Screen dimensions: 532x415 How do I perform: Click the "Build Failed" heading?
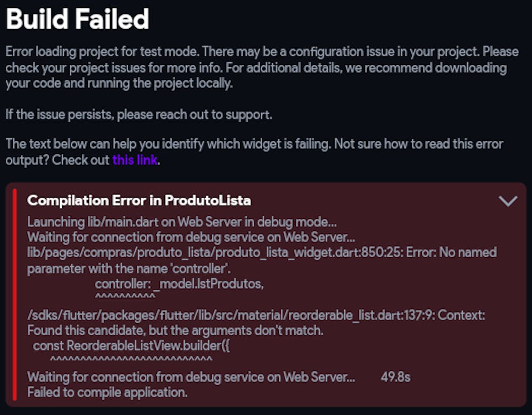pos(77,20)
